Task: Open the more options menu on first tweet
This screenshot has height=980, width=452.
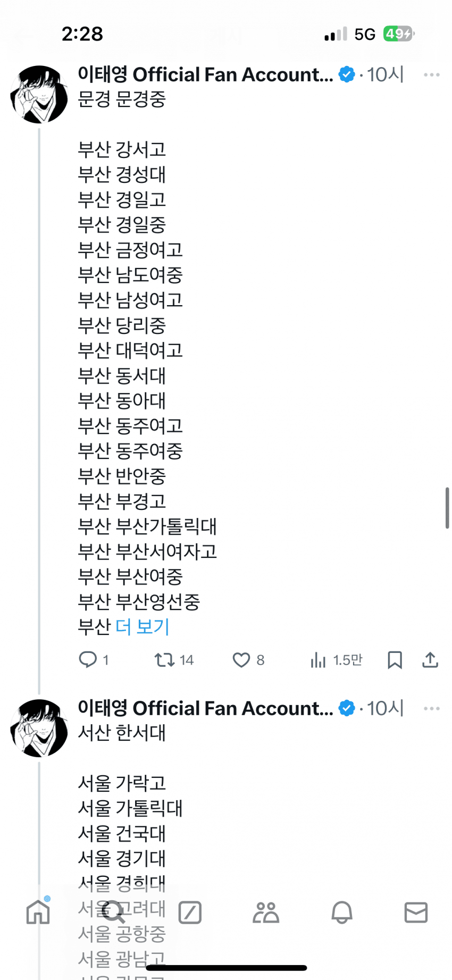Action: pos(432,75)
